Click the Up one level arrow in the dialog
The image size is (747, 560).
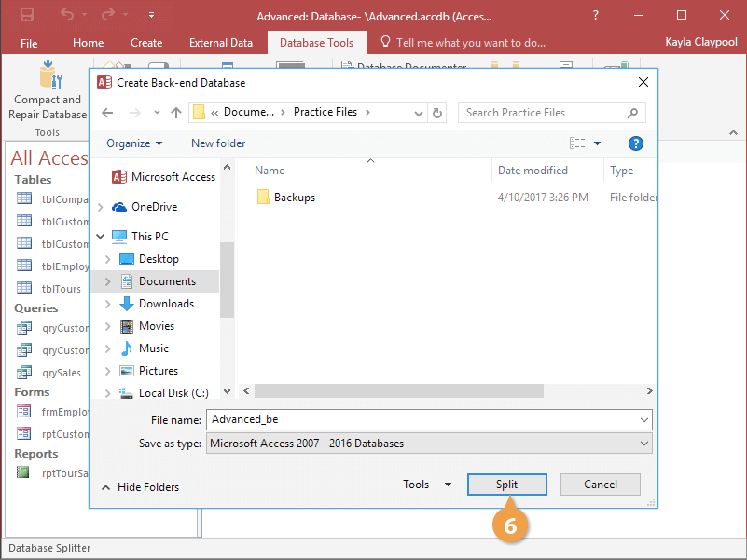tap(176, 113)
